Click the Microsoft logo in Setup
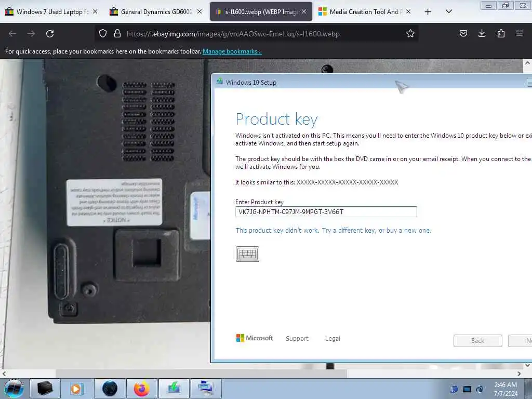Screen dimensions: 532x399 pyautogui.click(x=255, y=338)
